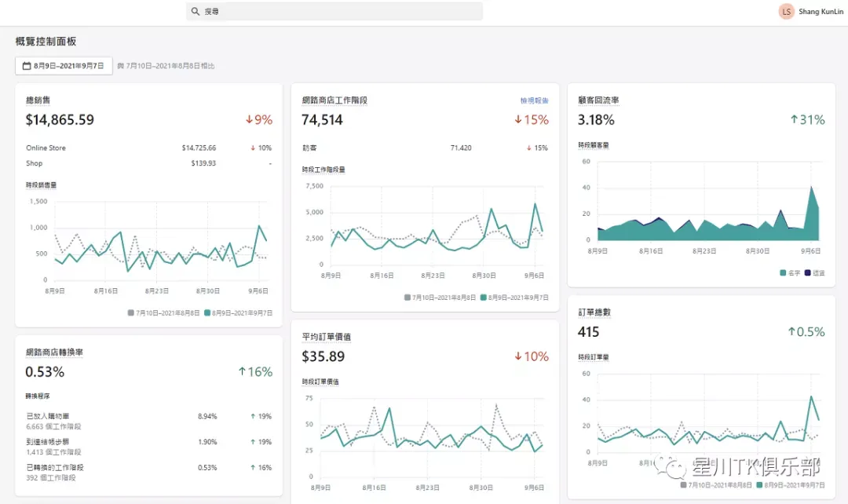Click the 顧客回流率 area chart

pos(708,201)
